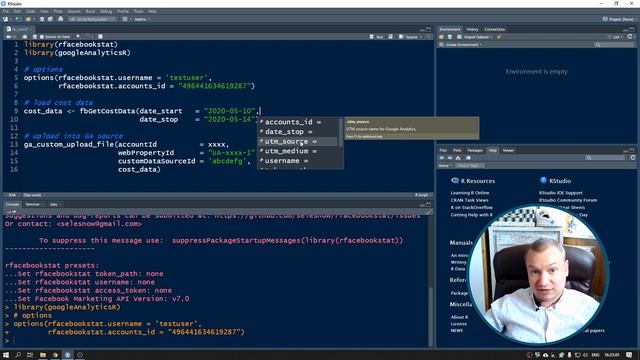Click the Help pane search field

click(605, 158)
